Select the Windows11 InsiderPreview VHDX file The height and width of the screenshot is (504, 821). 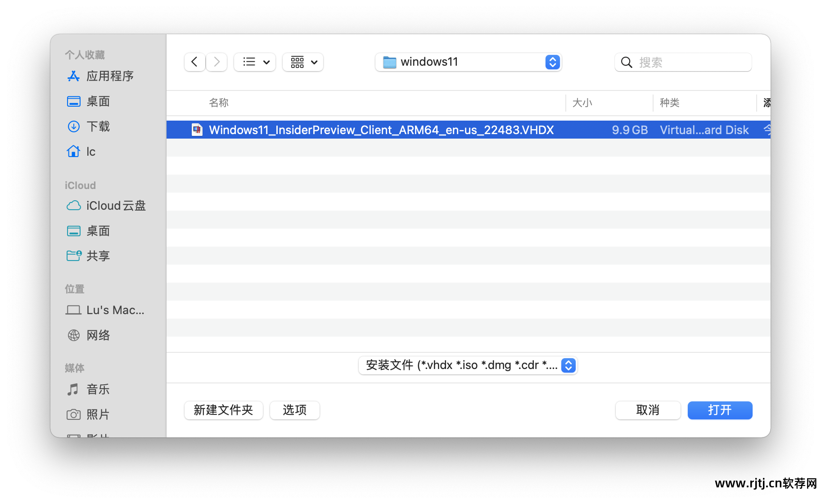(x=468, y=130)
